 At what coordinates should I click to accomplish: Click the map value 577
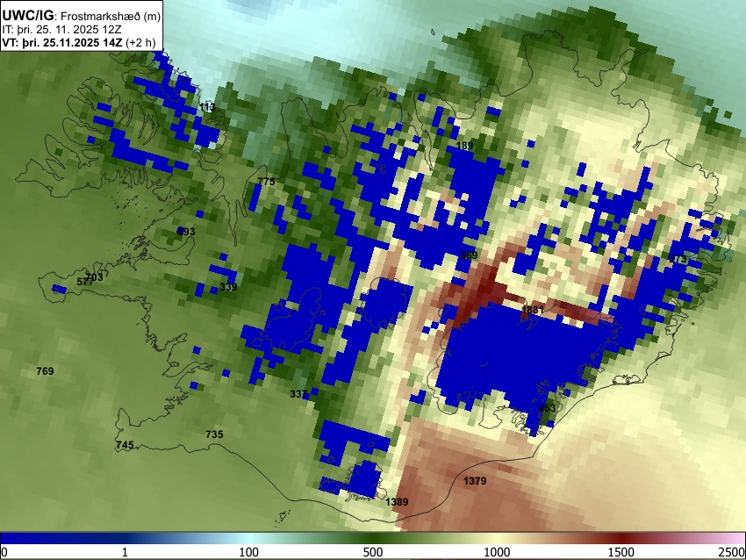pos(85,282)
